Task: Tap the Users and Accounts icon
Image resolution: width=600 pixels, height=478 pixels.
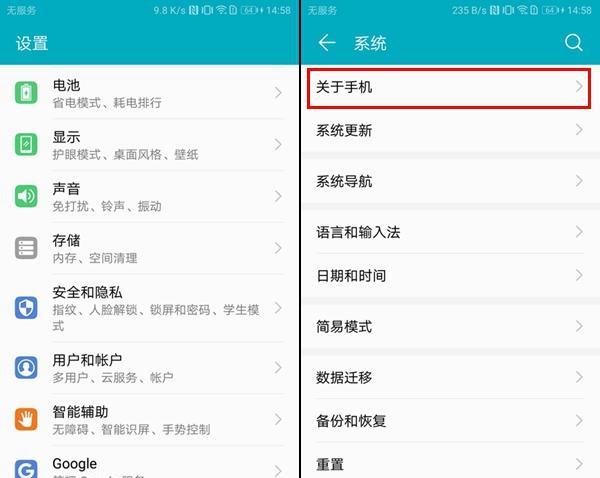Action: (x=26, y=367)
